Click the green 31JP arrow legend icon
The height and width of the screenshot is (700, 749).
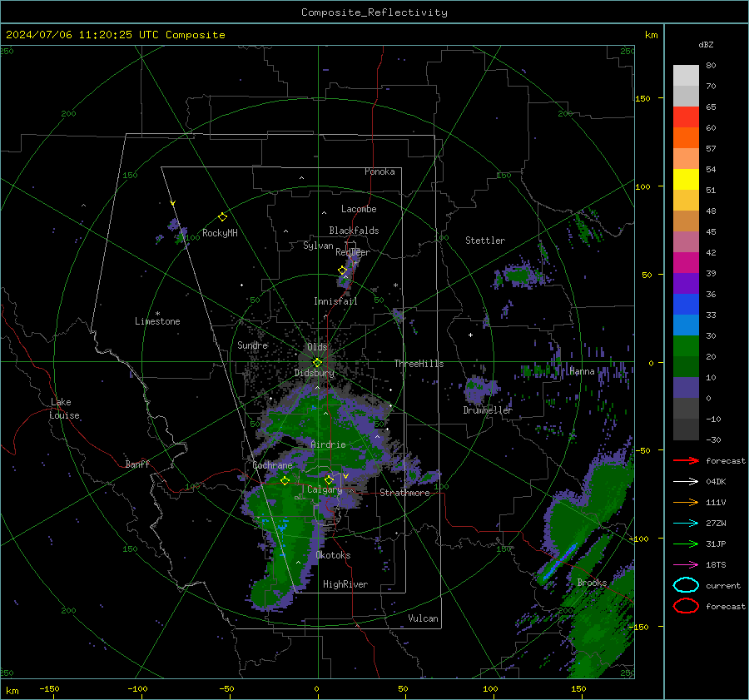point(686,544)
